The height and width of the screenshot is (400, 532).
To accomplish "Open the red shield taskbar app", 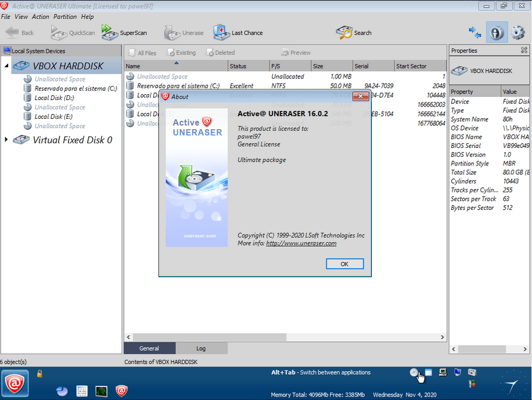I will 122,391.
